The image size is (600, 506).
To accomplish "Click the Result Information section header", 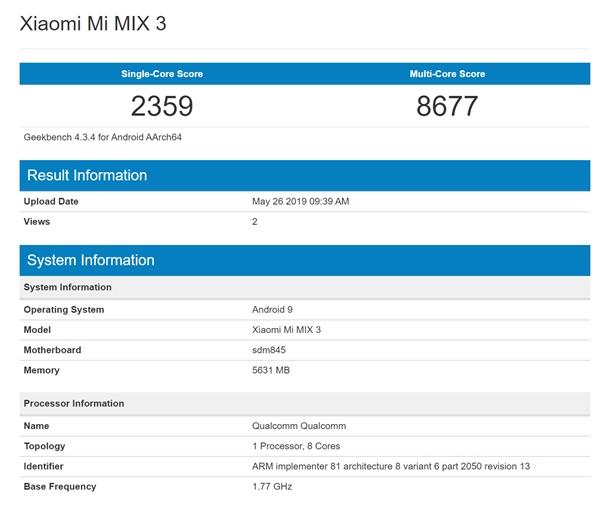I will click(x=305, y=175).
